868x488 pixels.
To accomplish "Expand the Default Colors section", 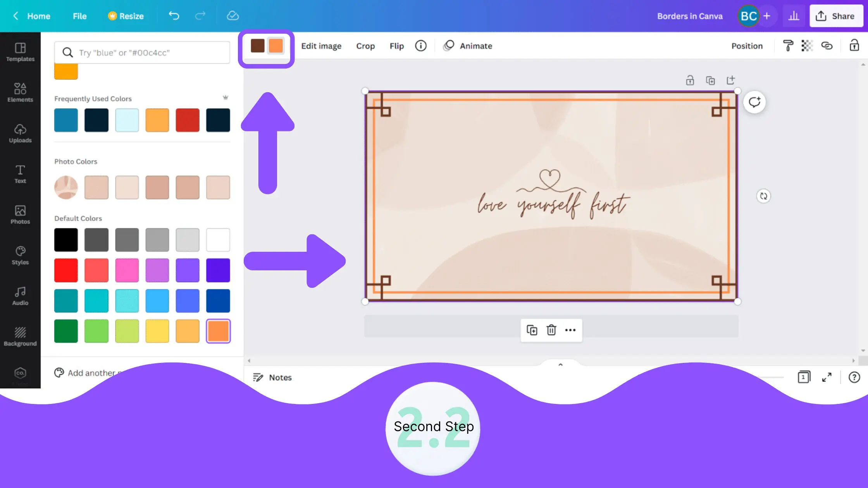I will click(x=78, y=218).
